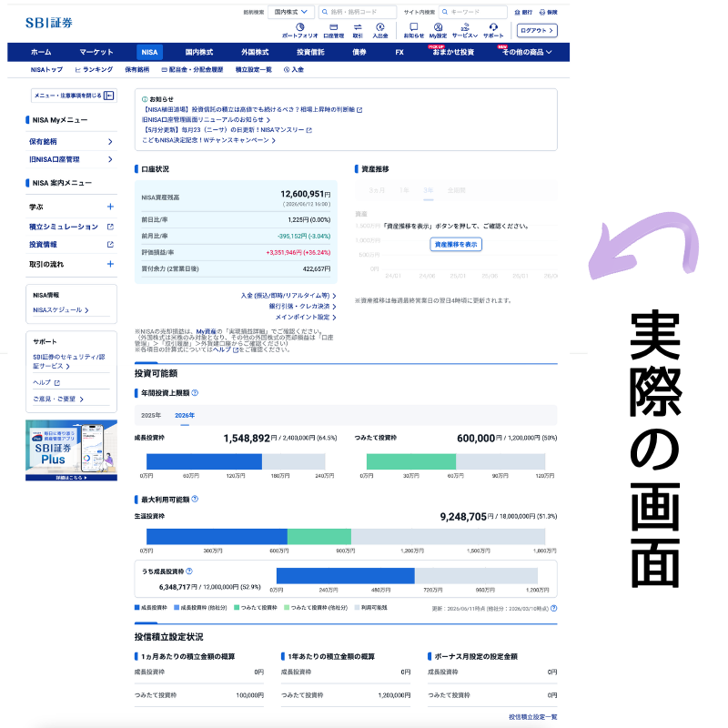
Task: Click the 銀行 bank icon link
Action: pos(523,12)
